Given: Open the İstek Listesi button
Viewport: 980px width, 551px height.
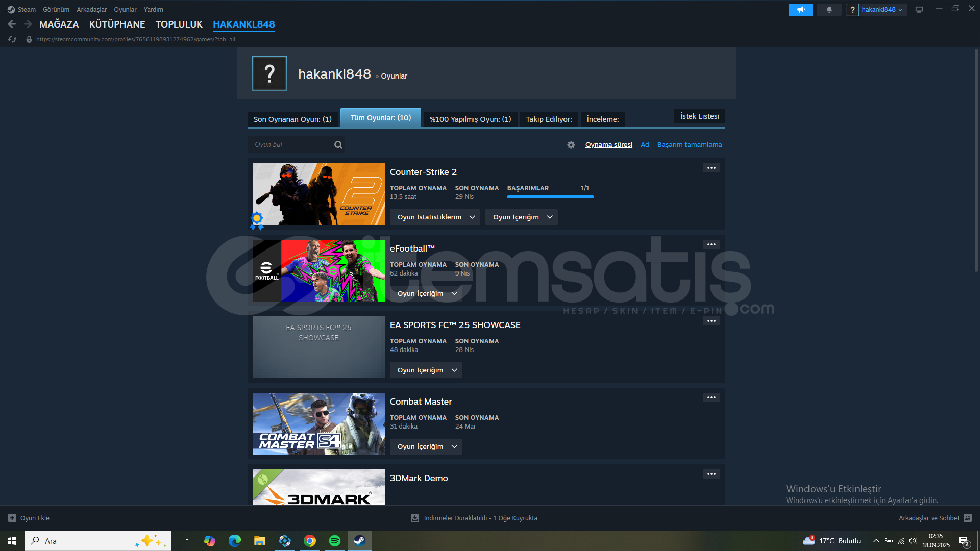Looking at the screenshot, I should coord(699,116).
